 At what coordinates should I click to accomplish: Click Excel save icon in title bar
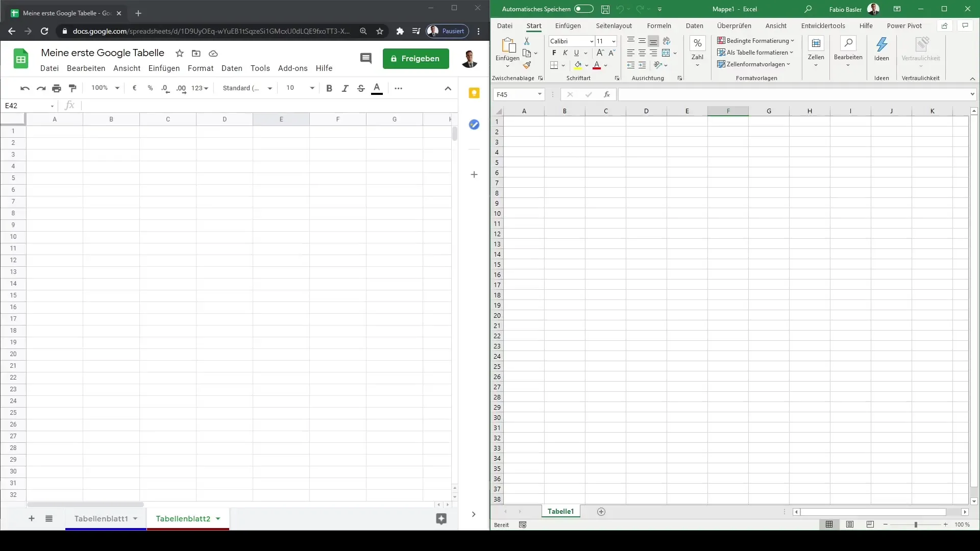point(605,9)
